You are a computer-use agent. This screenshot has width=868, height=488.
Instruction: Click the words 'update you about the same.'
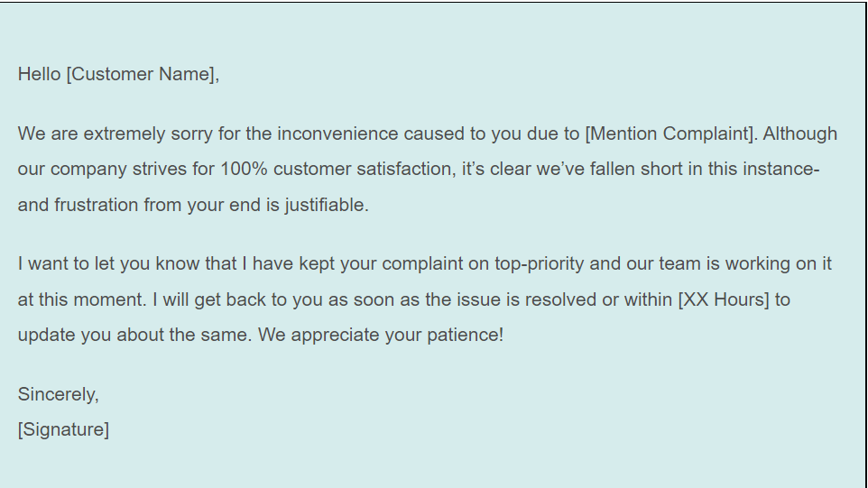point(135,336)
